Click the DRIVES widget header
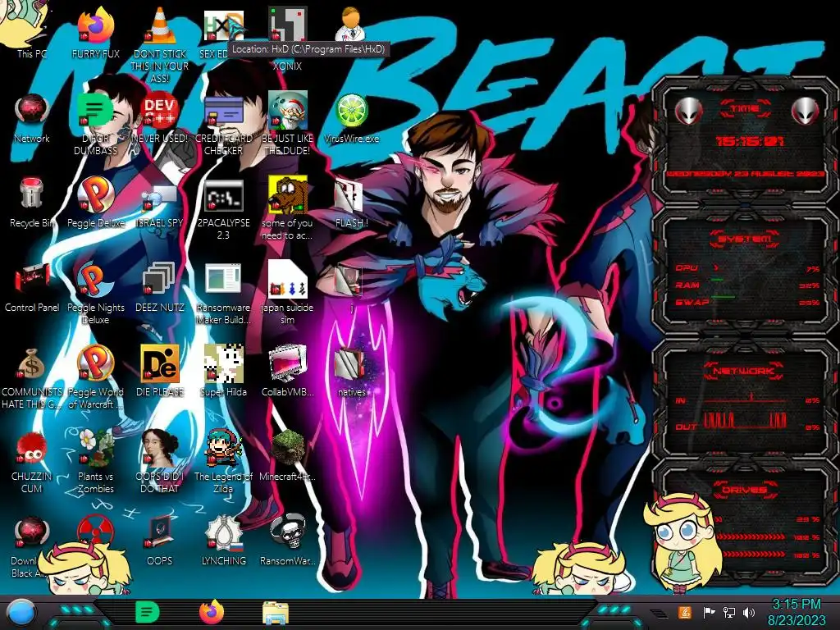Image resolution: width=840 pixels, height=630 pixels. (x=745, y=490)
